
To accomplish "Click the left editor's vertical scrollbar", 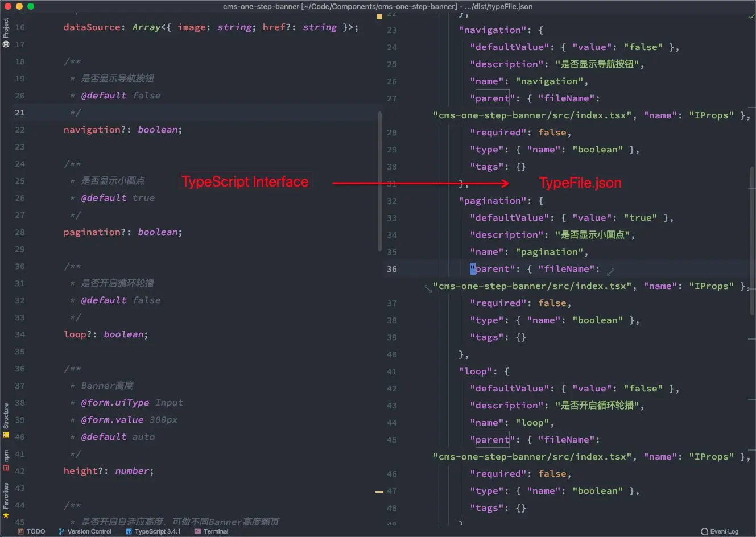I will coord(379,181).
